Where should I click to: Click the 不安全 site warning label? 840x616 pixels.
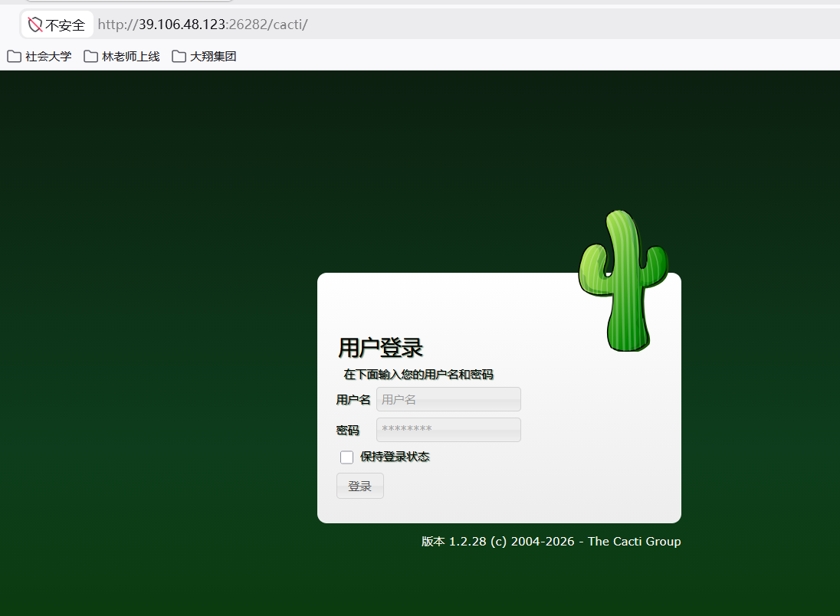pyautogui.click(x=65, y=25)
